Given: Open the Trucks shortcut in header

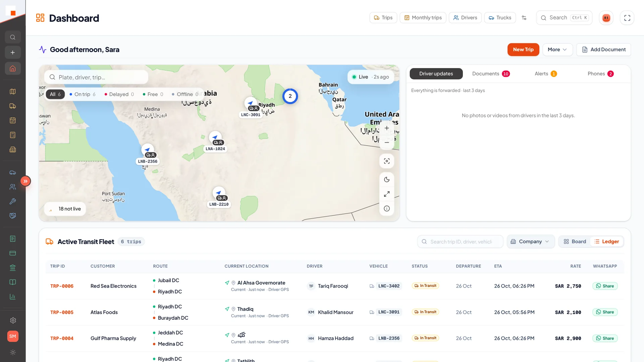Looking at the screenshot, I should [x=500, y=18].
